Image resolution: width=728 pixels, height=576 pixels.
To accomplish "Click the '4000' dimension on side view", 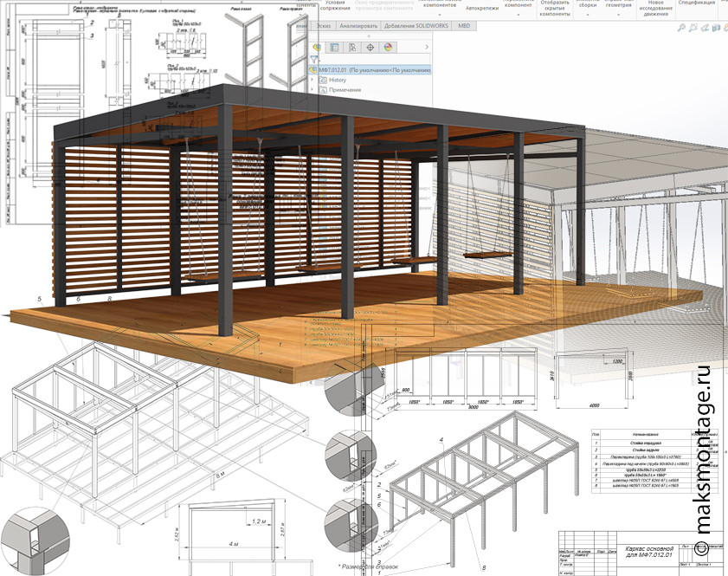I will pyautogui.click(x=594, y=405).
